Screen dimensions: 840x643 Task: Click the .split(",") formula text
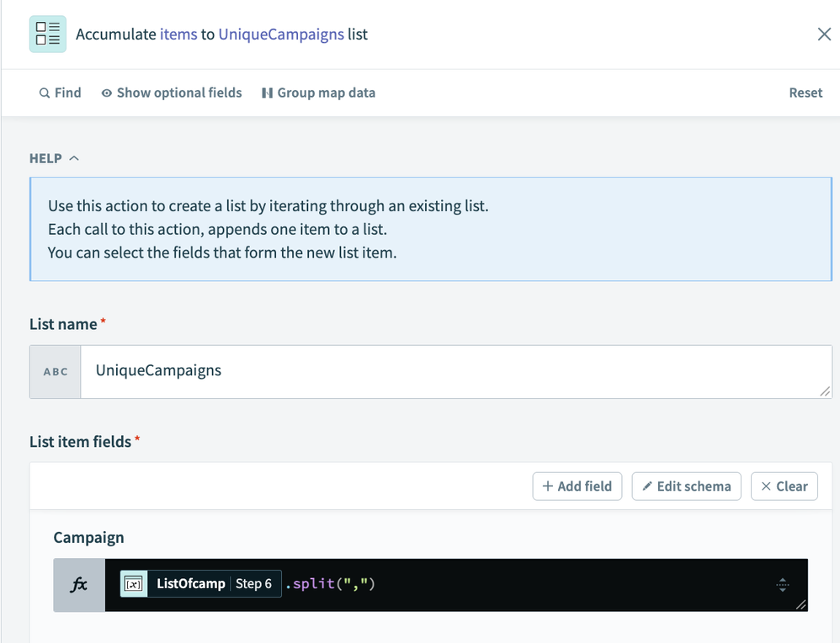[x=330, y=584]
